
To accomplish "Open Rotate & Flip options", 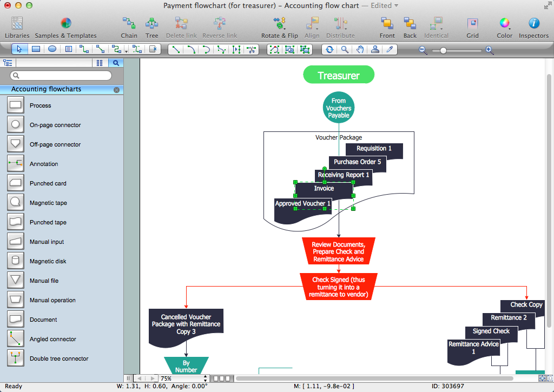I will point(280,28).
